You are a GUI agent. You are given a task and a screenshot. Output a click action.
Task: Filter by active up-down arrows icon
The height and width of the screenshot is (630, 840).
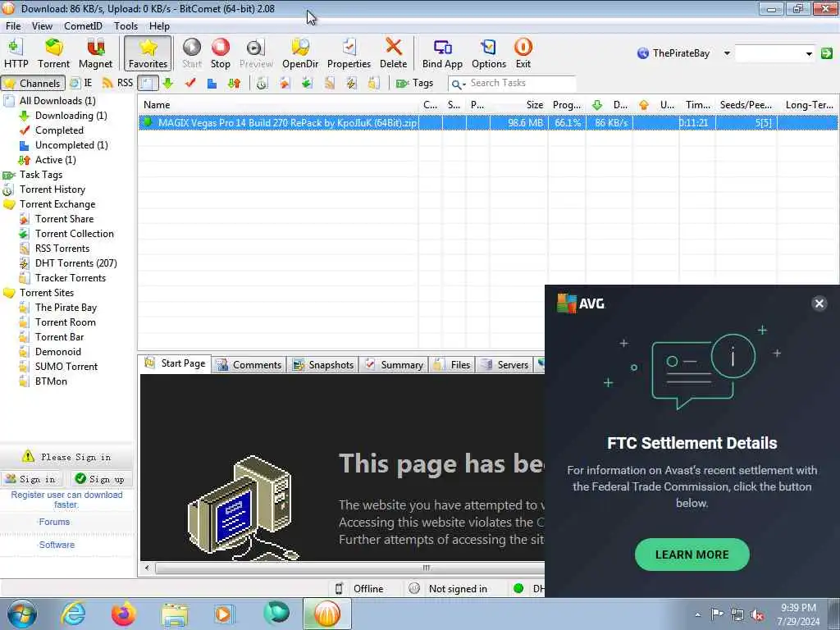coord(234,83)
